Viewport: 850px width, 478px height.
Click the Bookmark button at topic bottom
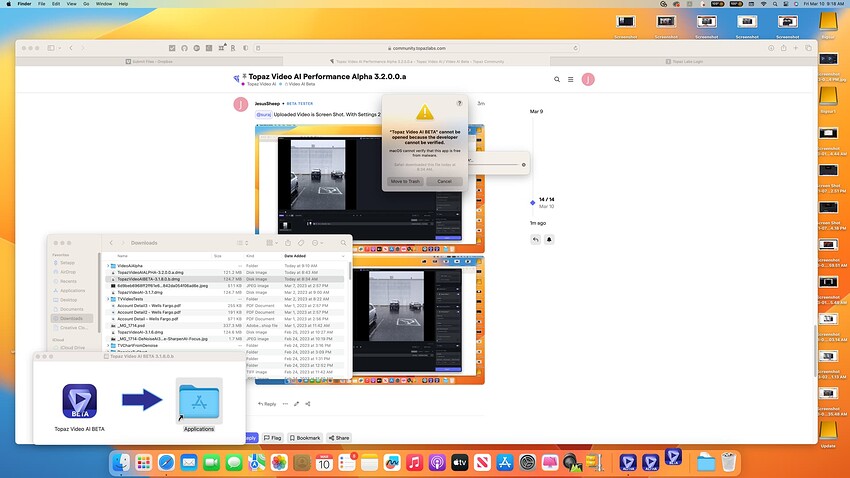[305, 438]
